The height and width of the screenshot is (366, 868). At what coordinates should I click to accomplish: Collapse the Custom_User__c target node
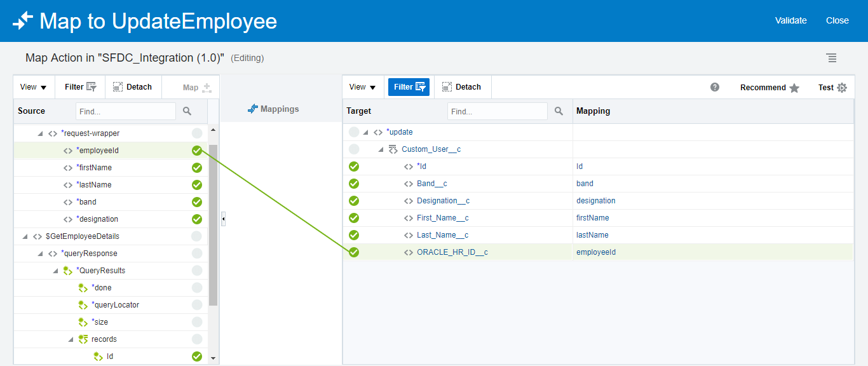pyautogui.click(x=381, y=149)
